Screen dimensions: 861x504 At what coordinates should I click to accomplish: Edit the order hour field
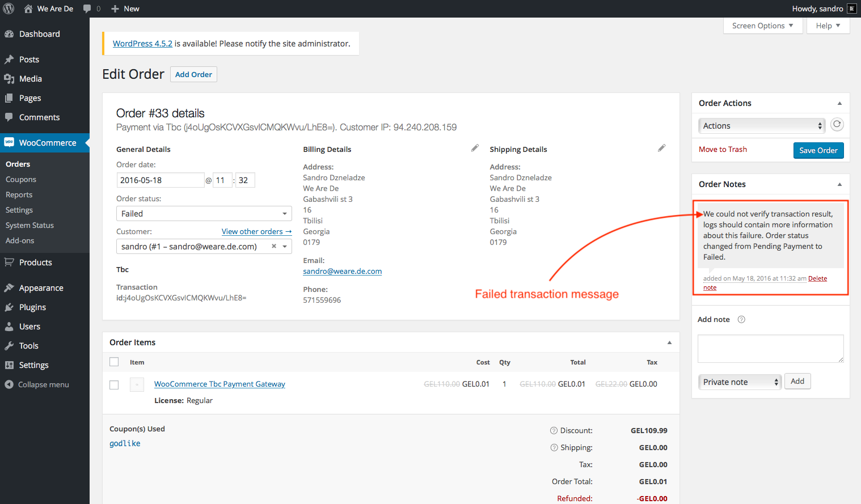(x=222, y=180)
